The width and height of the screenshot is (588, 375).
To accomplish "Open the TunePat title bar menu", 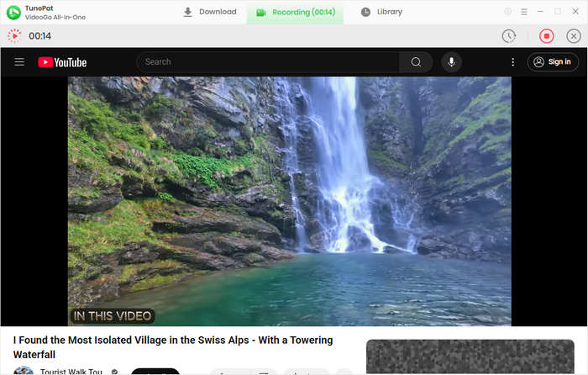I will click(x=524, y=12).
